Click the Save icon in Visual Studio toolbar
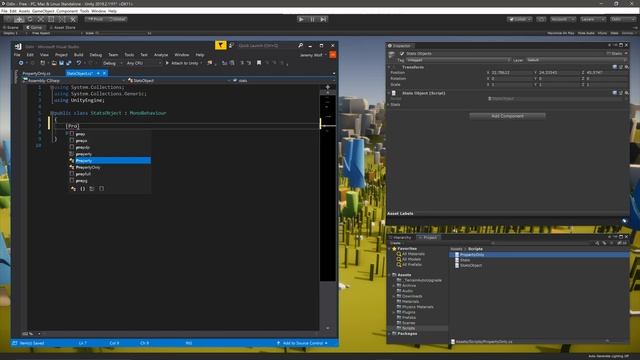The width and height of the screenshot is (640, 360). coord(61,63)
